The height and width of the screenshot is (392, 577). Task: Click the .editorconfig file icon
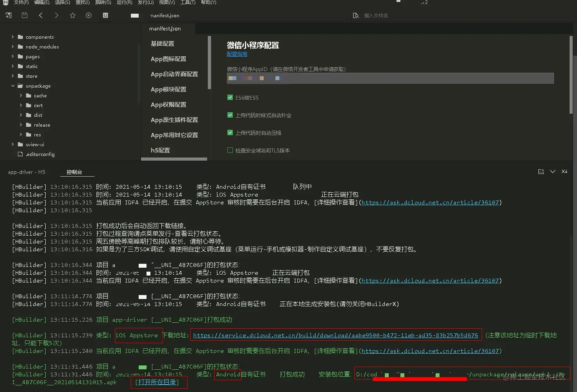point(20,154)
